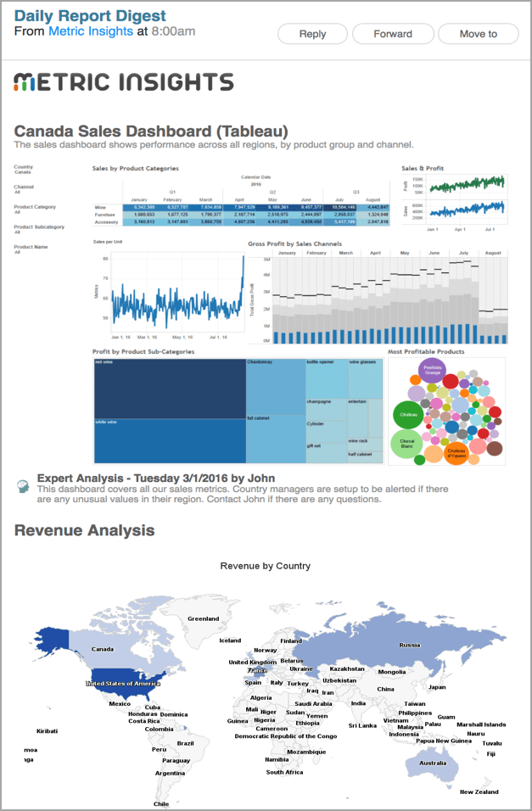532x811 pixels.
Task: Select the bottle opener treemap block
Action: (x=326, y=378)
